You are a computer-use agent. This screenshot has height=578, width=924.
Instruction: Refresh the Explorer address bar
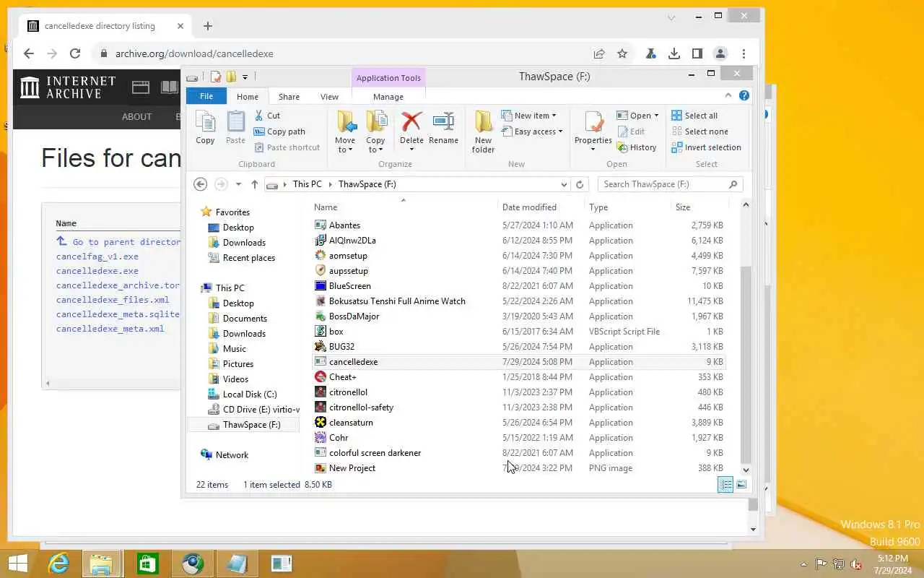point(580,184)
